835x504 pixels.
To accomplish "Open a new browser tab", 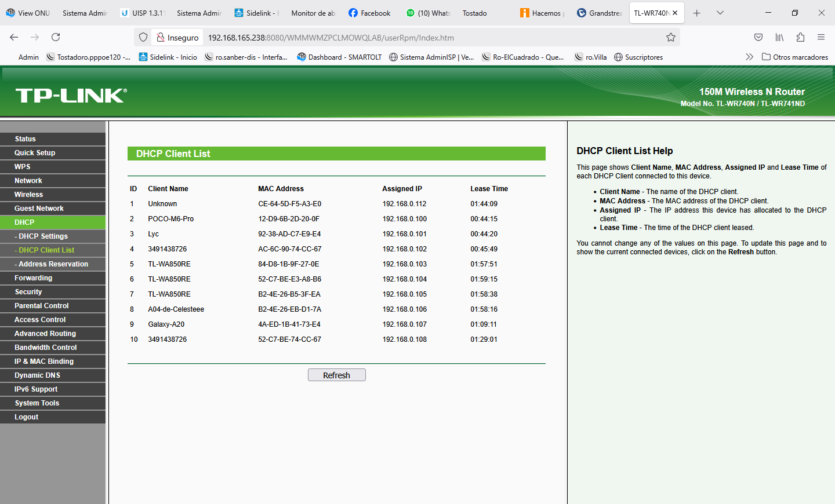I will pyautogui.click(x=696, y=13).
